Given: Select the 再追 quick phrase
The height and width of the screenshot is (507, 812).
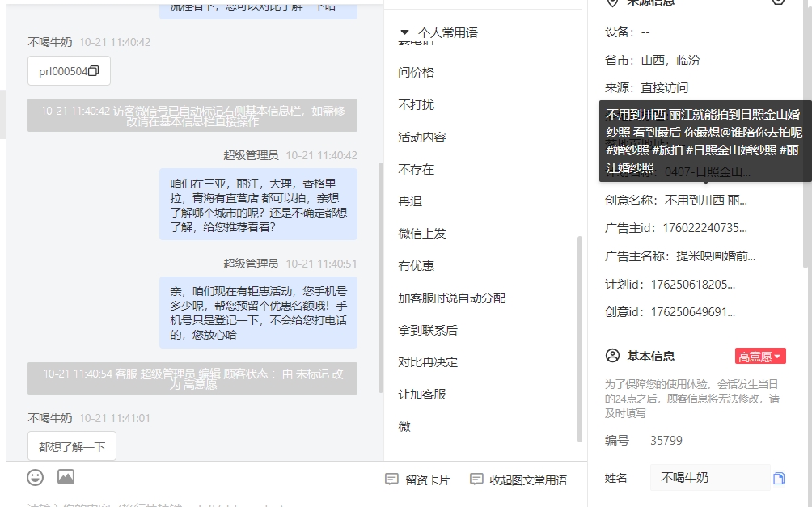Looking at the screenshot, I should click(410, 201).
